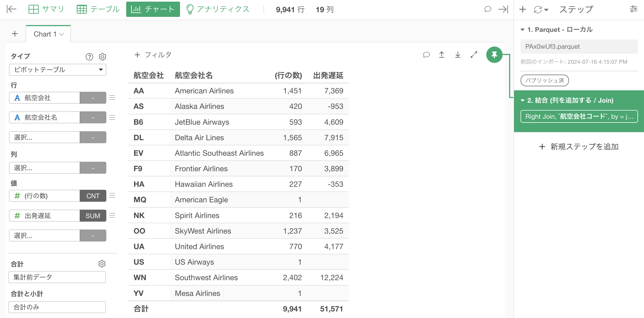Open the Right Join step detail

(579, 117)
